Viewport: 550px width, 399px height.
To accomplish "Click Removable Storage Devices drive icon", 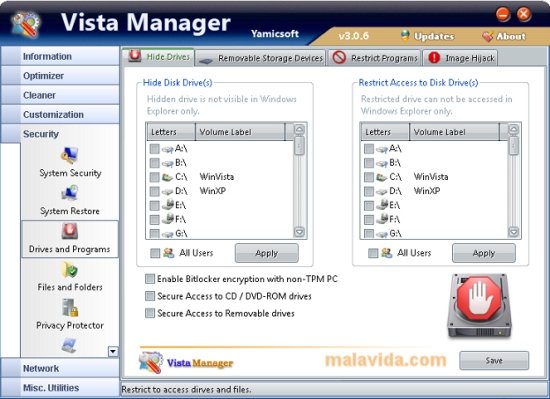I will point(206,61).
